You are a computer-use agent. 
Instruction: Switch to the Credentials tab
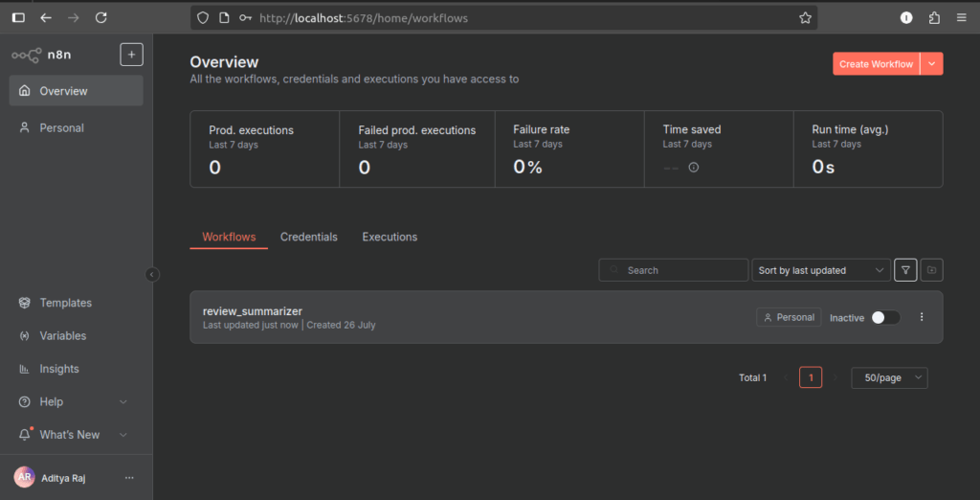pyautogui.click(x=308, y=237)
